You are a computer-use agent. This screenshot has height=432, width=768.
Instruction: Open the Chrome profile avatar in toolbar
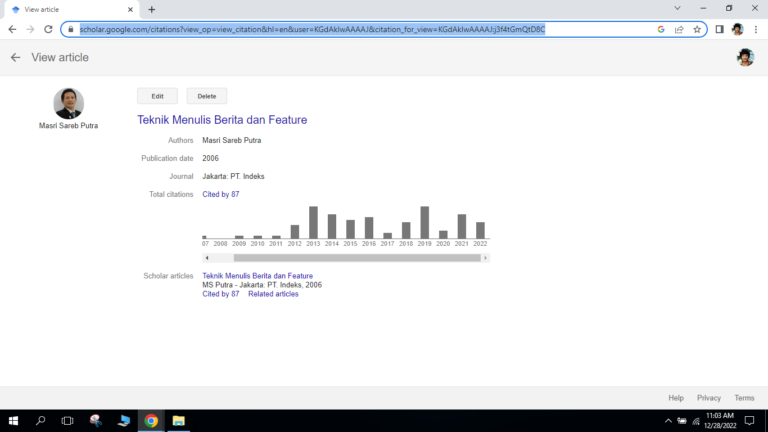point(738,29)
